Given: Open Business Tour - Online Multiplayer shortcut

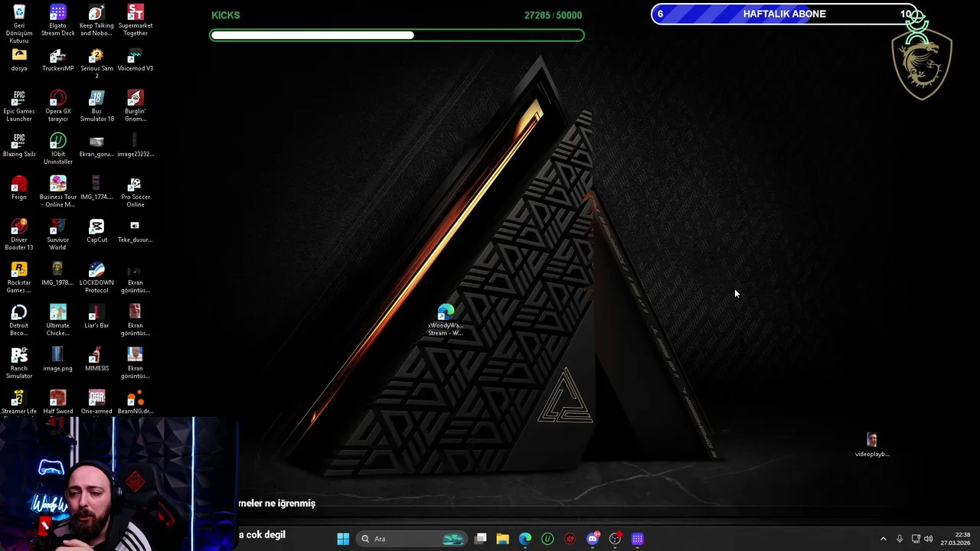Looking at the screenshot, I should [x=58, y=192].
